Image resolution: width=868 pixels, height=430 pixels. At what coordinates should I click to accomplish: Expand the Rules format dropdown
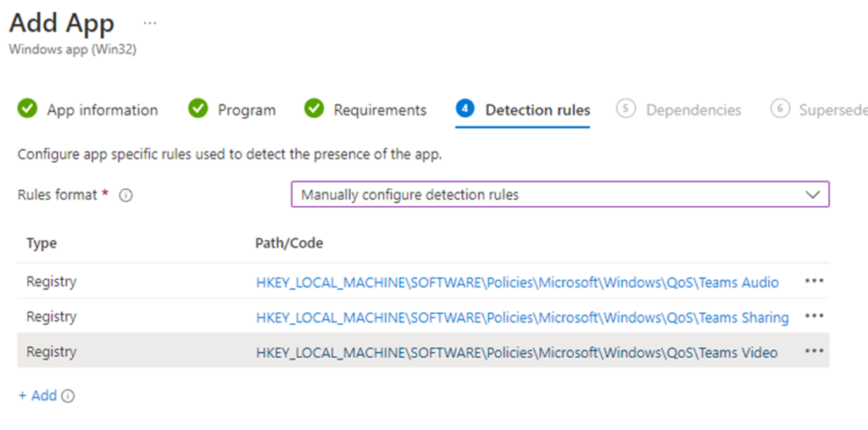pyautogui.click(x=559, y=194)
